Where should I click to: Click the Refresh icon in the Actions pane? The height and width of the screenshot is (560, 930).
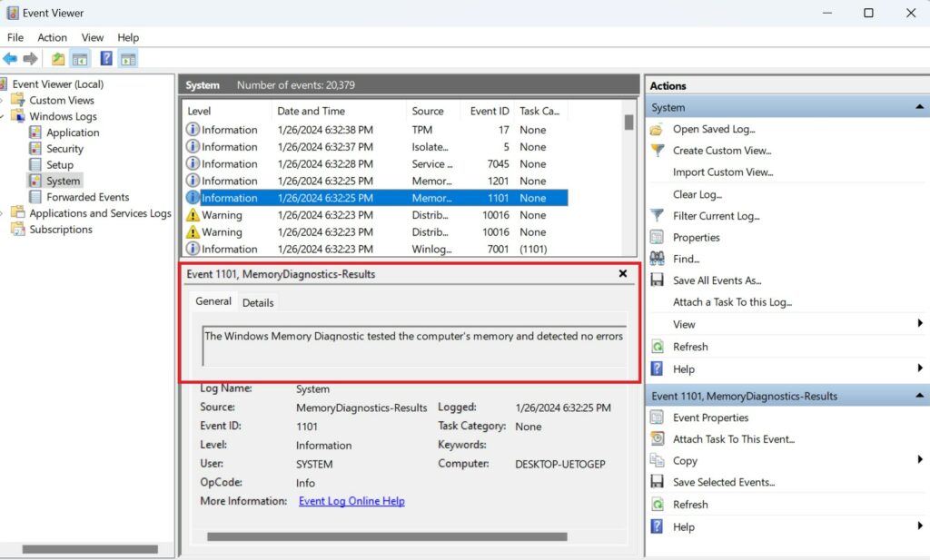(x=657, y=346)
